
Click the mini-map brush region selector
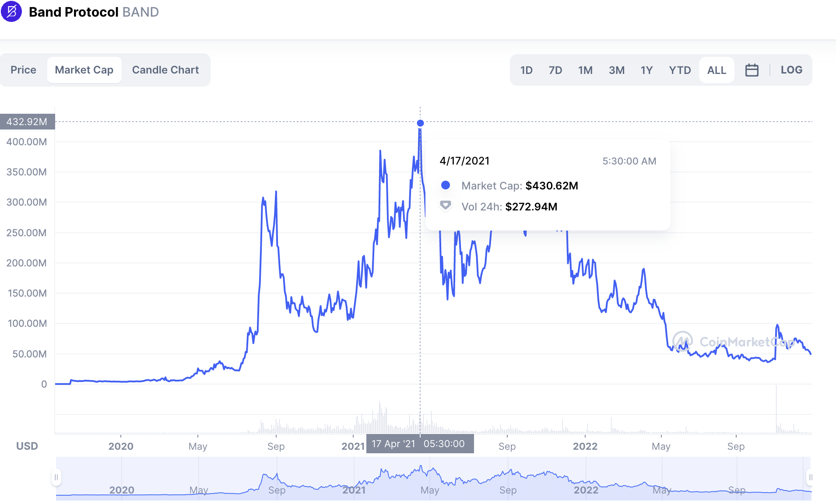coord(433,479)
